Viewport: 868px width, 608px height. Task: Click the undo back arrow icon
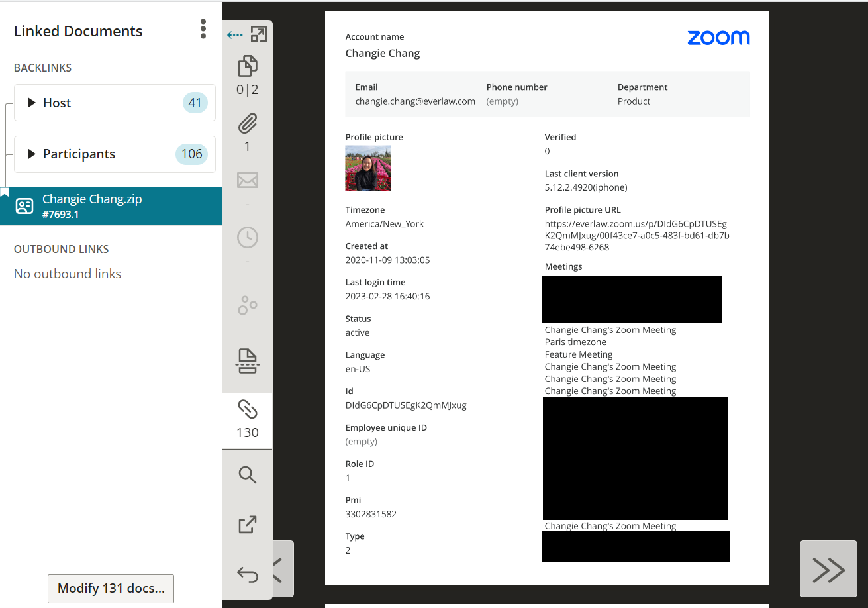pos(248,574)
